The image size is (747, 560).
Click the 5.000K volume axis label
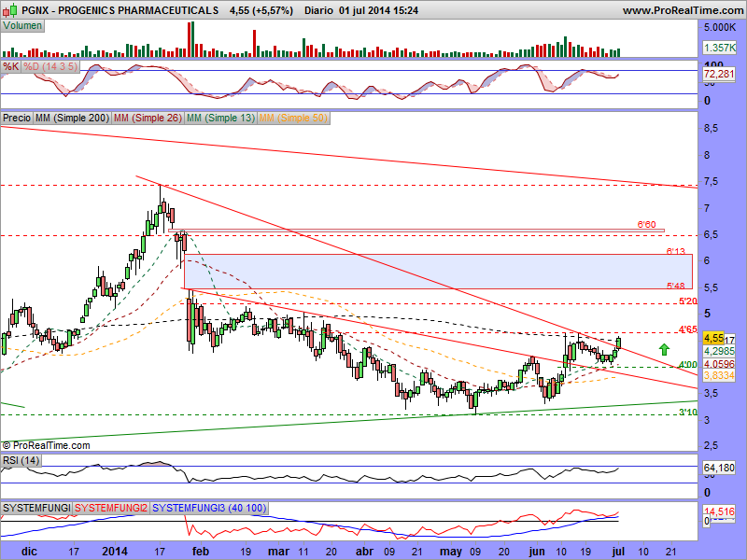720,28
